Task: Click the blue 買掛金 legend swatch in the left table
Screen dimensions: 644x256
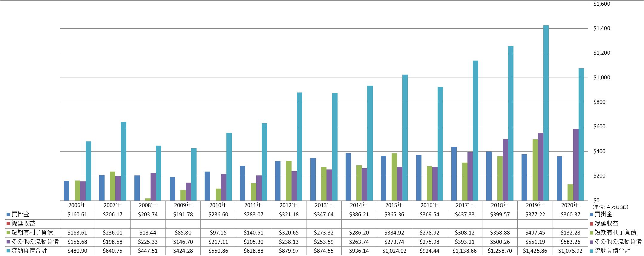Action: click(8, 215)
